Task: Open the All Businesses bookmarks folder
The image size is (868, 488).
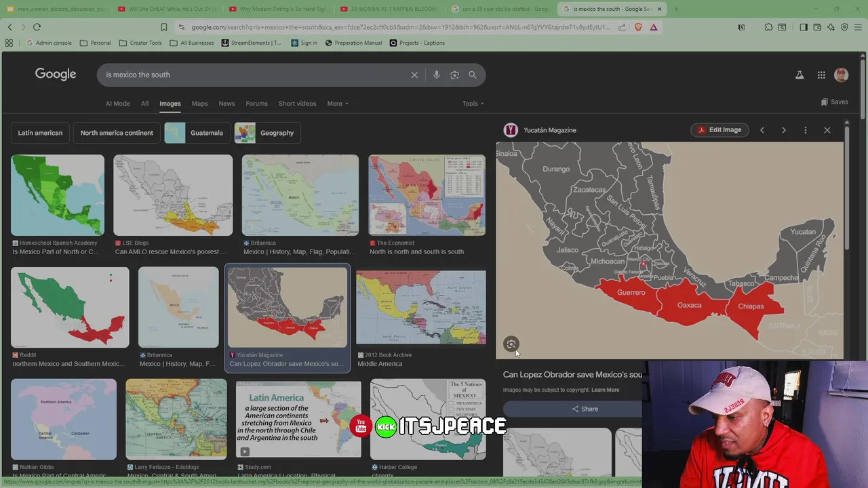Action: [x=192, y=43]
